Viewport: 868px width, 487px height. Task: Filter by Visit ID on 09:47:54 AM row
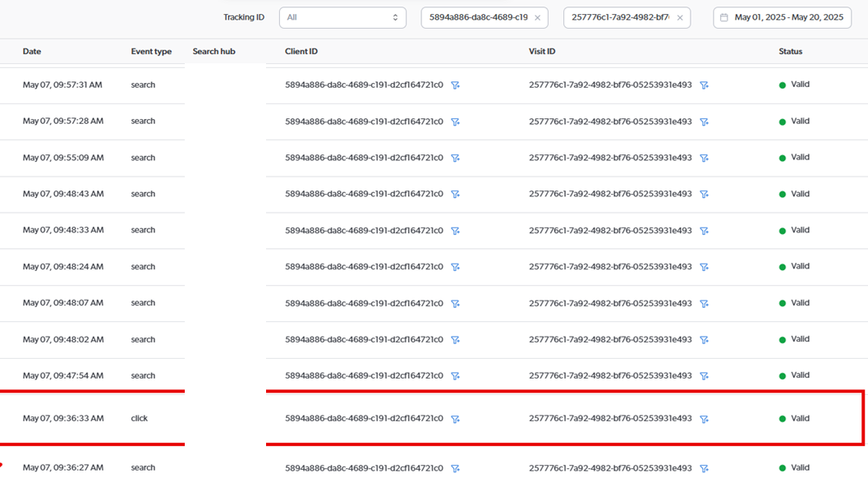tap(704, 376)
